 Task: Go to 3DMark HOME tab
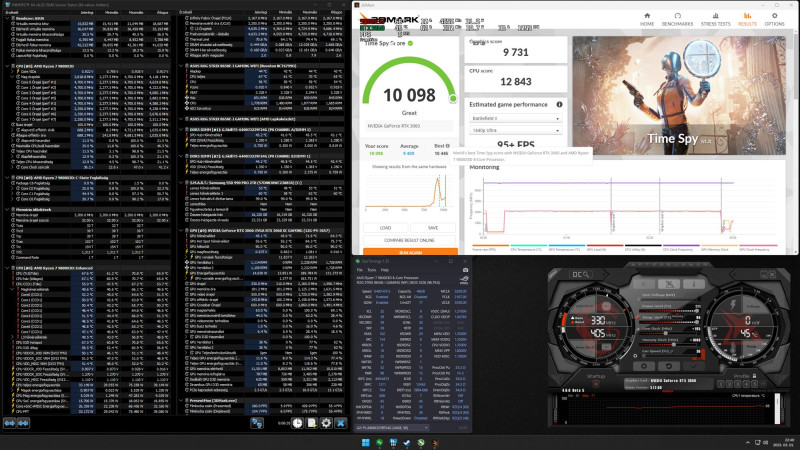[647, 19]
